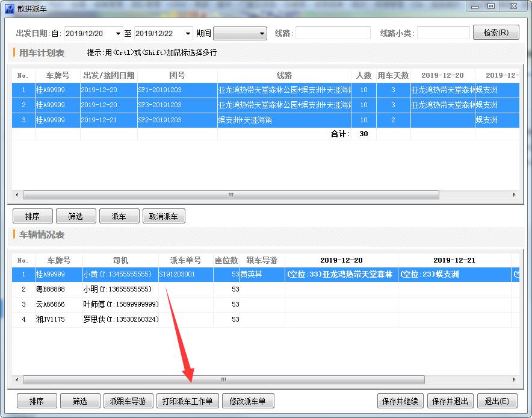Click the 保存并继续 button
The width and height of the screenshot is (532, 418).
400,401
